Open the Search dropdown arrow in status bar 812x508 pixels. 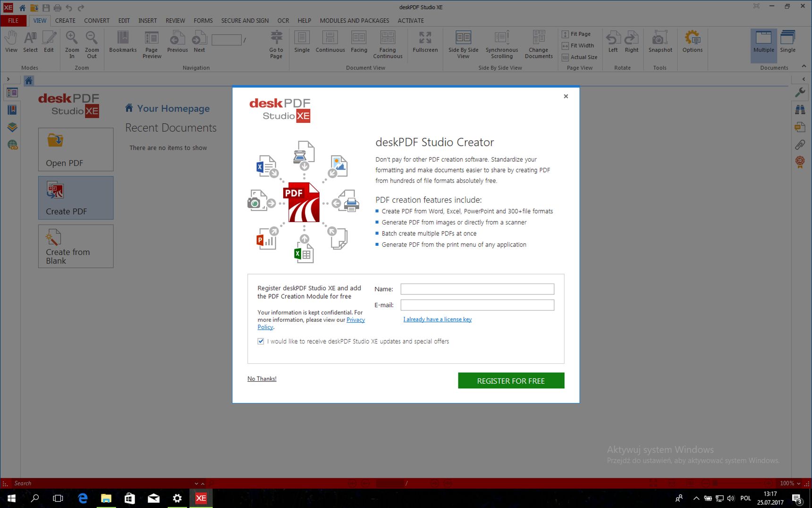coord(196,483)
